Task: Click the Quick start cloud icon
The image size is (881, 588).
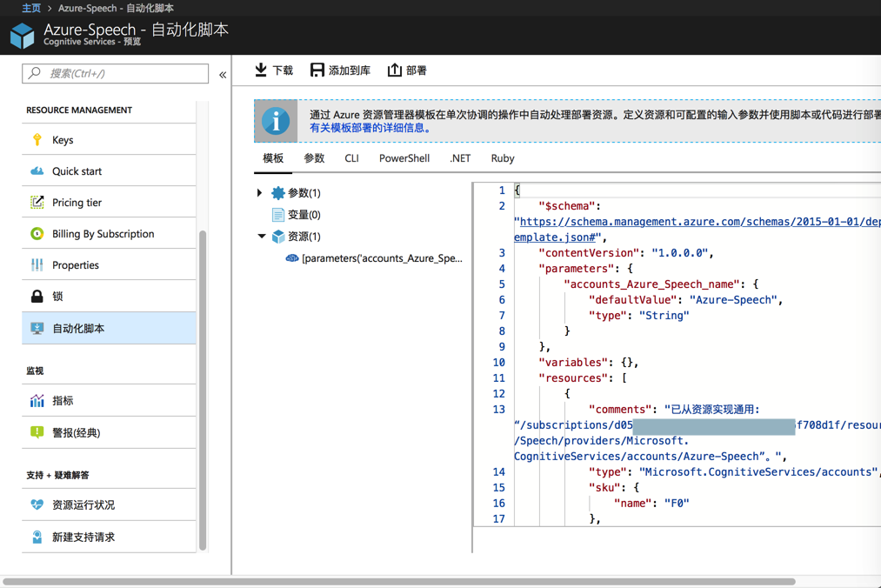Action: (37, 170)
